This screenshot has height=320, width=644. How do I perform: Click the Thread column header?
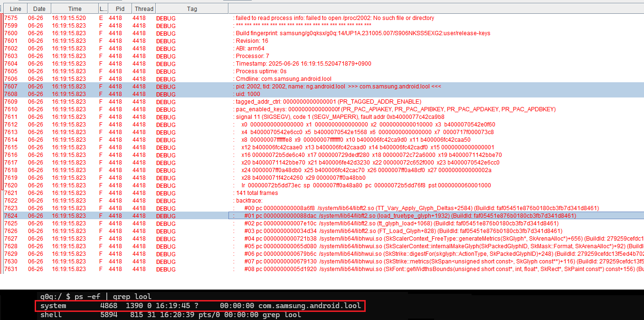click(x=144, y=9)
